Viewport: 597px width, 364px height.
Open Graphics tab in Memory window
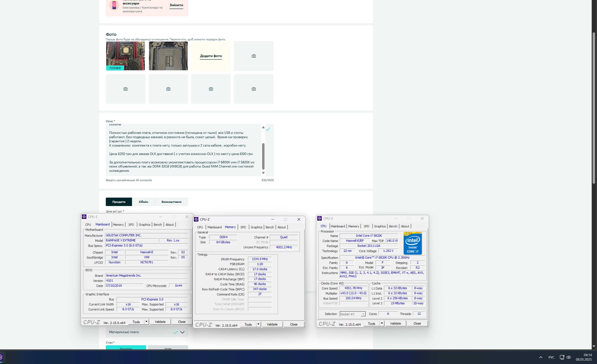[256, 227]
